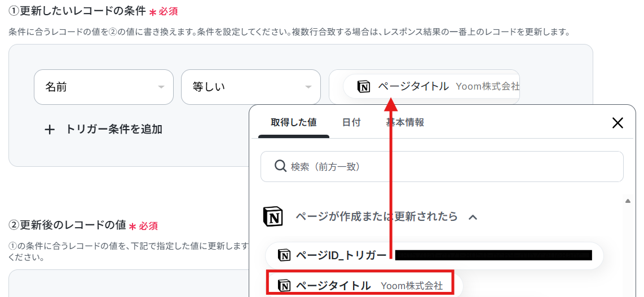Click the magnifier search icon in popup
644x297 pixels.
coord(280,166)
